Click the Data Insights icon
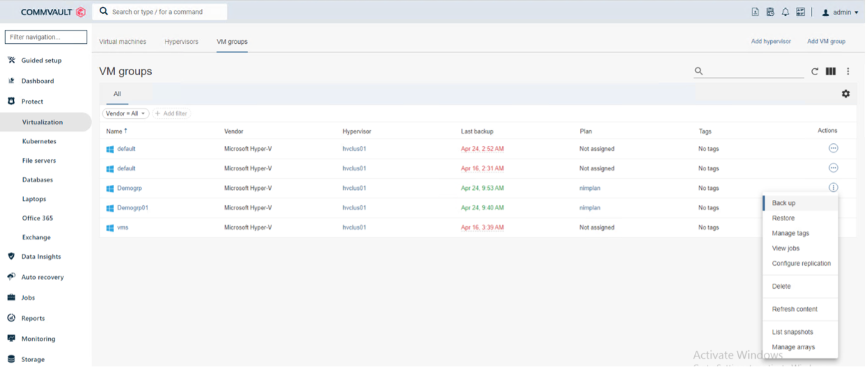The width and height of the screenshot is (868, 369). pos(11,256)
